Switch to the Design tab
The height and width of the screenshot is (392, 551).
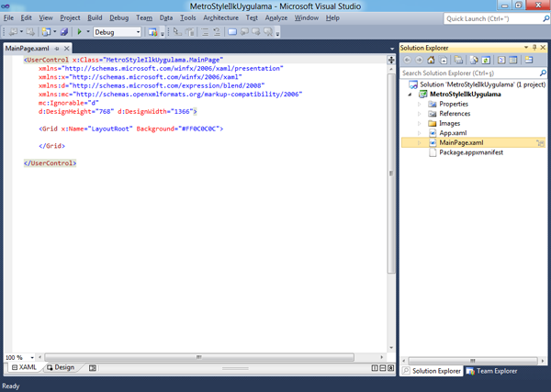pyautogui.click(x=61, y=367)
